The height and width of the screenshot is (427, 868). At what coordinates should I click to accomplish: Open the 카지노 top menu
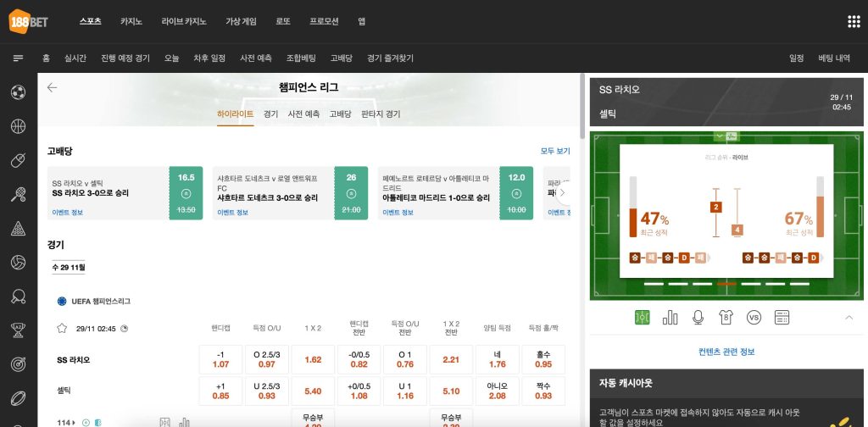point(131,21)
